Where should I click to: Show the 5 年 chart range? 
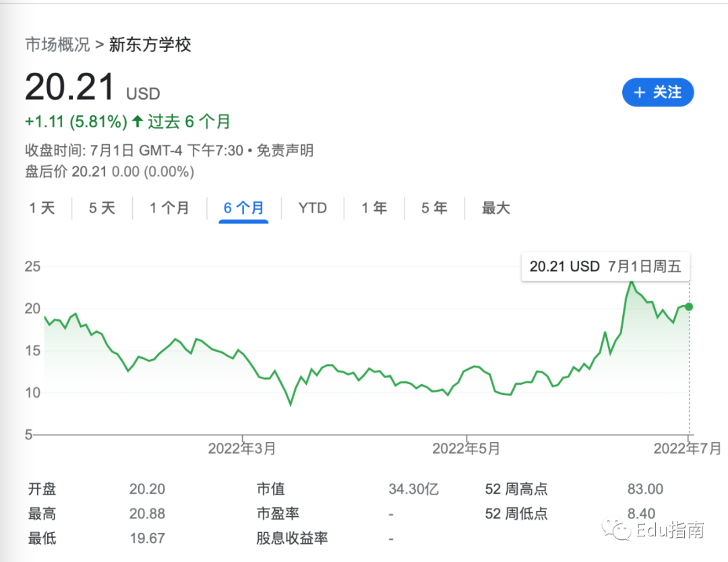coord(434,208)
